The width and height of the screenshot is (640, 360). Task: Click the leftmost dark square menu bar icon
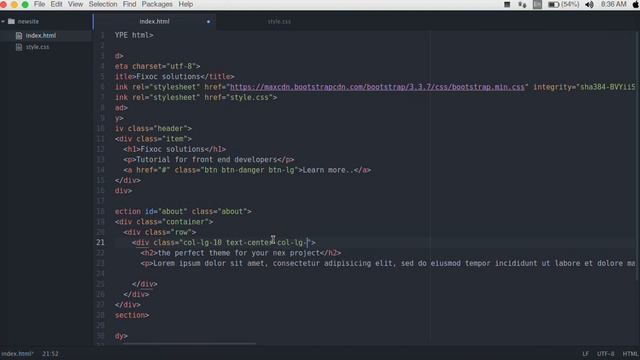tap(507, 4)
